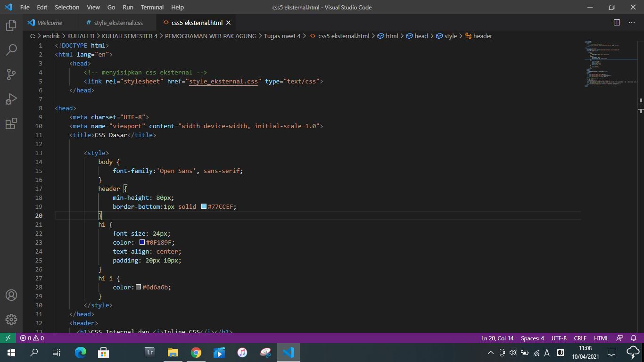
Task: Open the Help menu
Action: pos(178,7)
